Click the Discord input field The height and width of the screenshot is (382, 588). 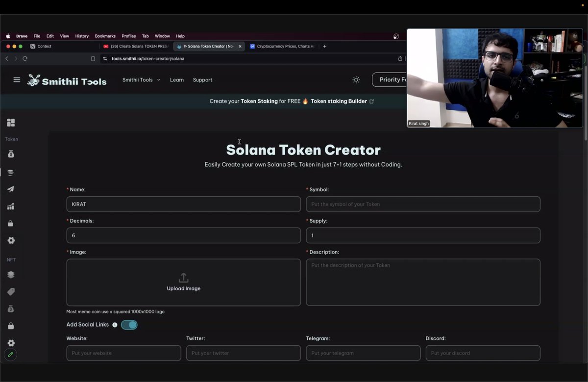pyautogui.click(x=483, y=353)
